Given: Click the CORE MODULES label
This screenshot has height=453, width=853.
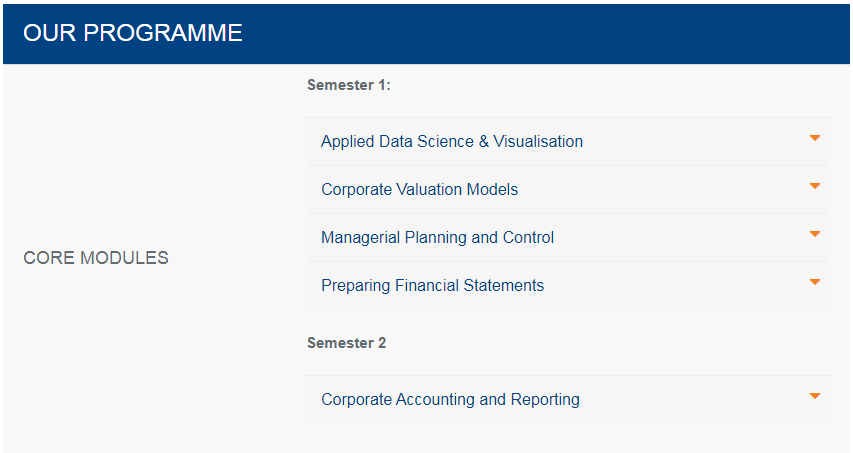Looking at the screenshot, I should [x=96, y=258].
